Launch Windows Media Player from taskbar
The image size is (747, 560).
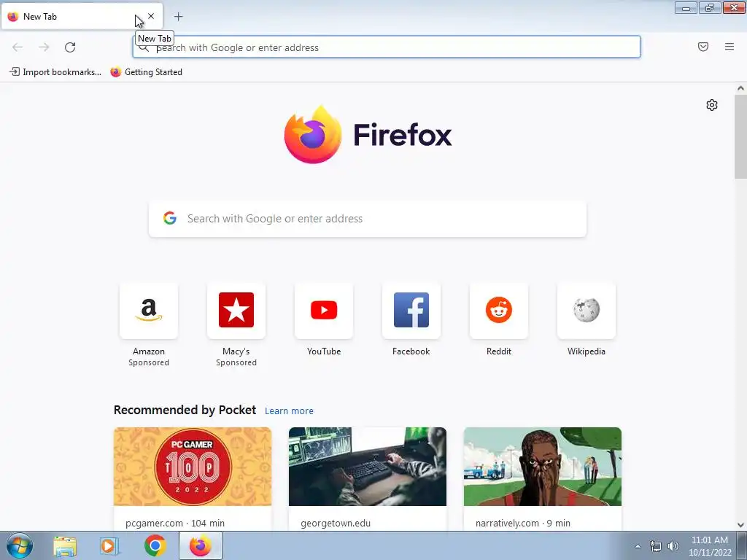pos(109,545)
